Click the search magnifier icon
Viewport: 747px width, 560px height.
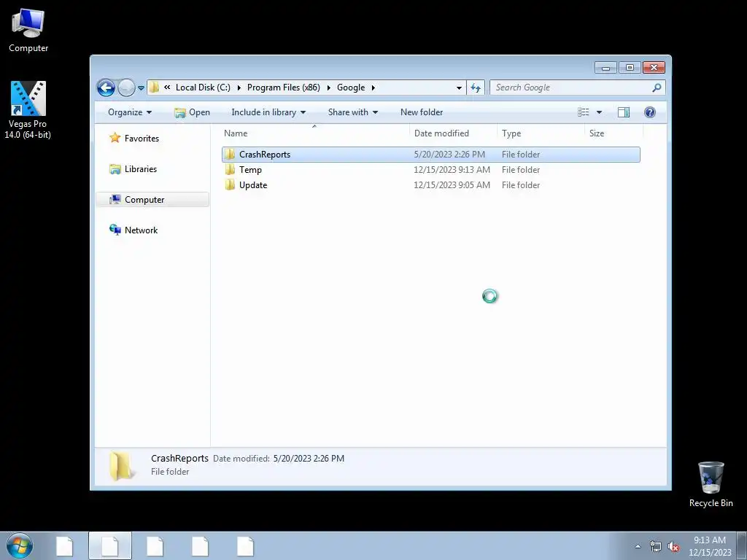(x=657, y=87)
